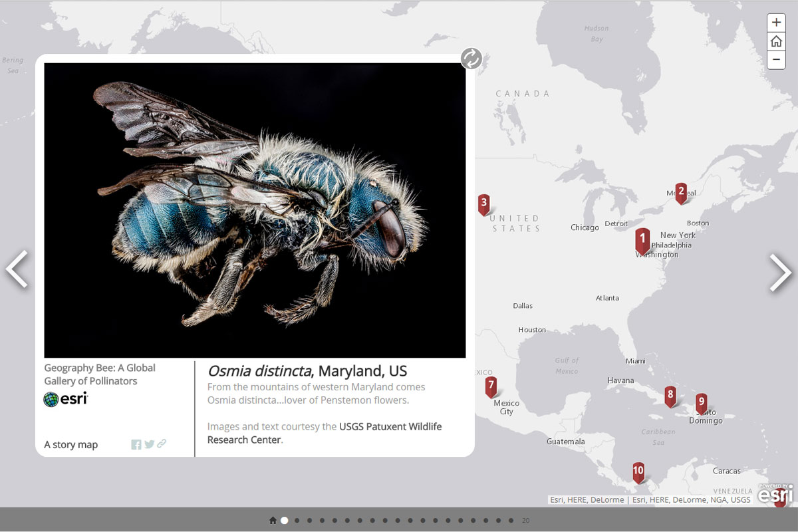Image resolution: width=798 pixels, height=532 pixels.
Task: Go to home slide in bottom bar
Action: click(x=273, y=521)
